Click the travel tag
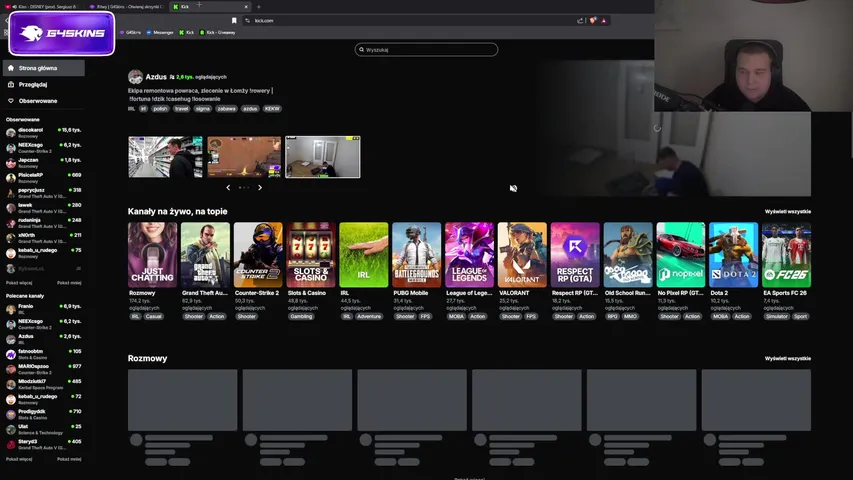The width and height of the screenshot is (853, 480). (x=182, y=109)
